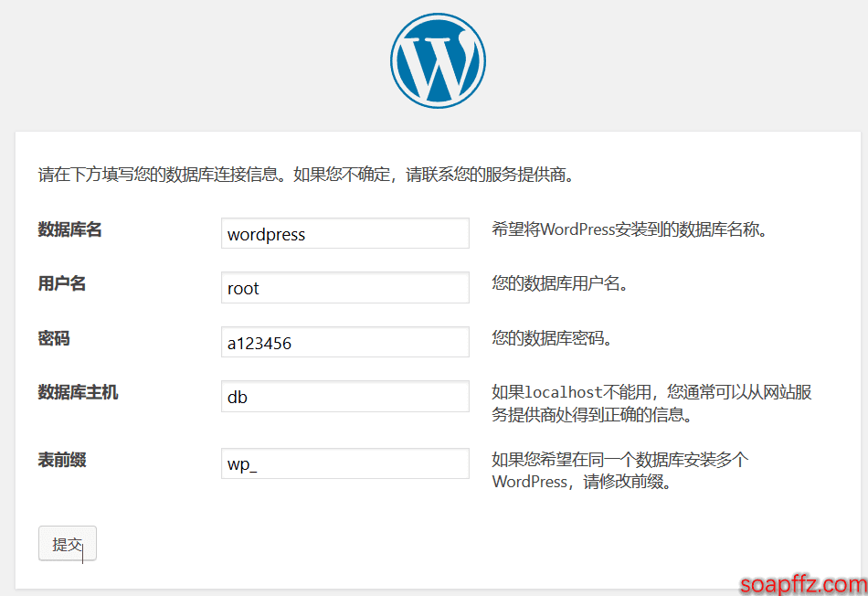Click the 密码 label

54,338
